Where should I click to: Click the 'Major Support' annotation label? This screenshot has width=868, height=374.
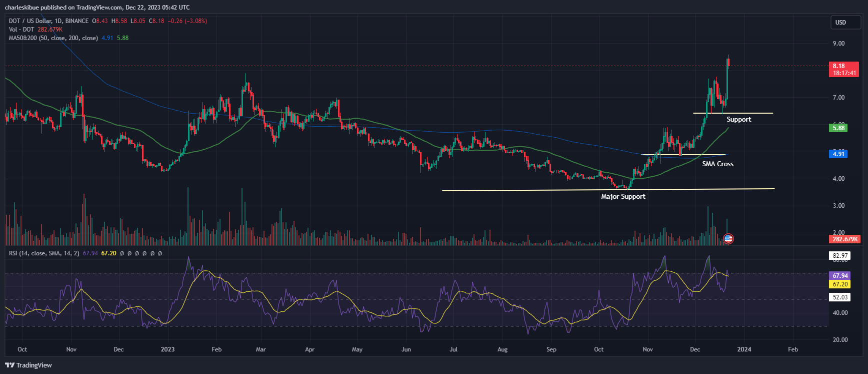623,196
